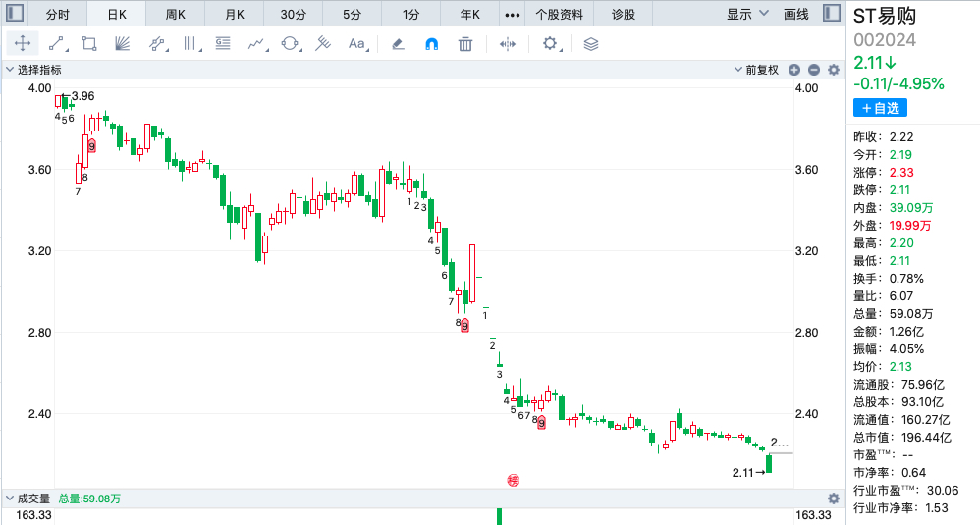980x525 pixels.
Task: Click stock code 002024
Action: coord(885,40)
